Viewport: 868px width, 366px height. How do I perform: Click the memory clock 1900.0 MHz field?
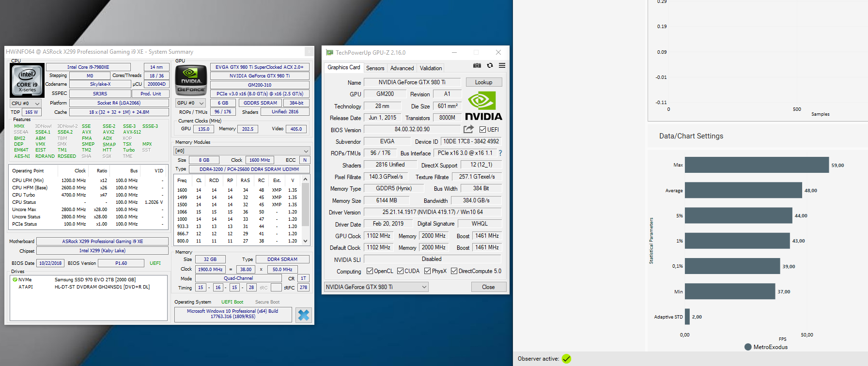[x=210, y=270]
